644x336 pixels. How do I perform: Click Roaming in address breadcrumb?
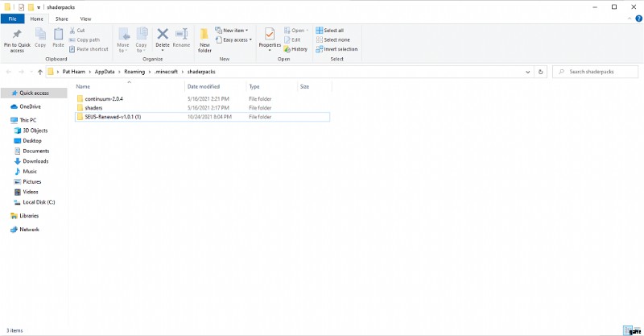pyautogui.click(x=134, y=72)
